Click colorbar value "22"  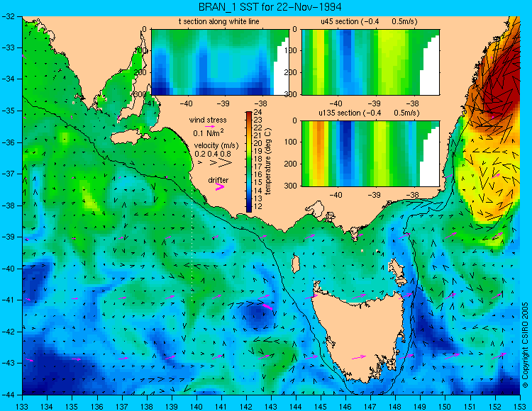[x=258, y=128]
